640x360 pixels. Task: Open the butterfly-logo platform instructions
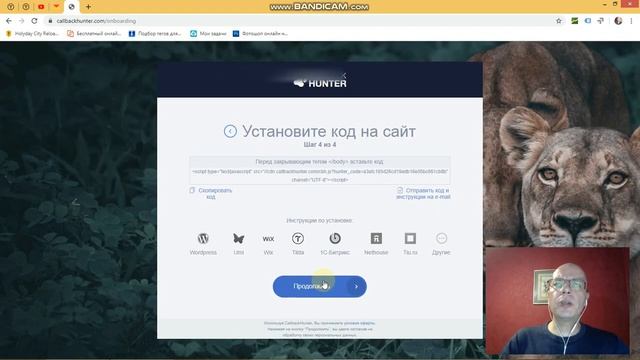238,244
